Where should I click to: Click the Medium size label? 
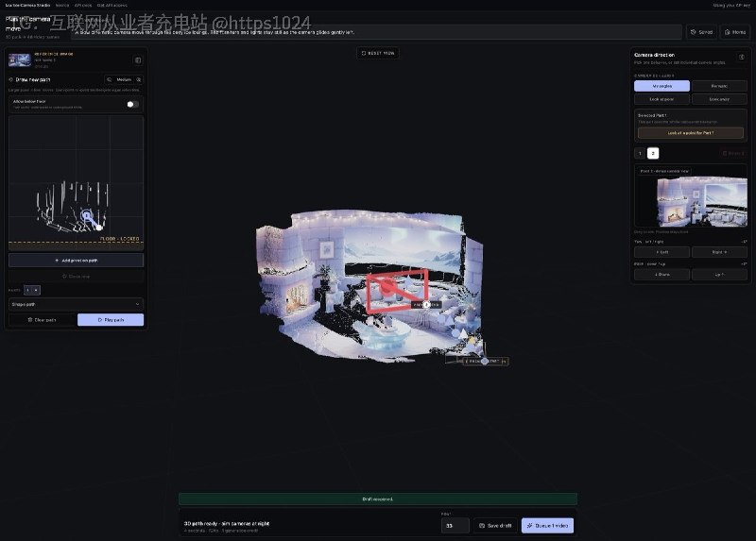tap(124, 80)
